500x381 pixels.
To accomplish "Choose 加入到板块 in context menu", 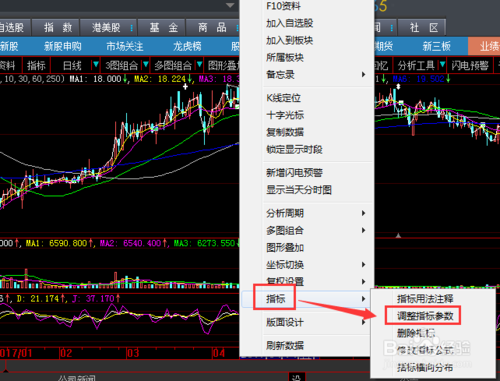I will (289, 40).
